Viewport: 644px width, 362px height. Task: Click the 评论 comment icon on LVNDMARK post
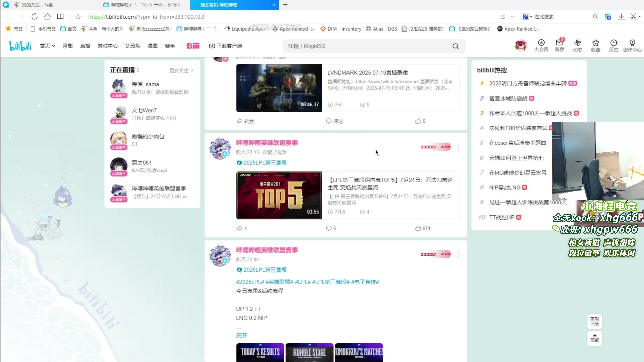(334, 121)
